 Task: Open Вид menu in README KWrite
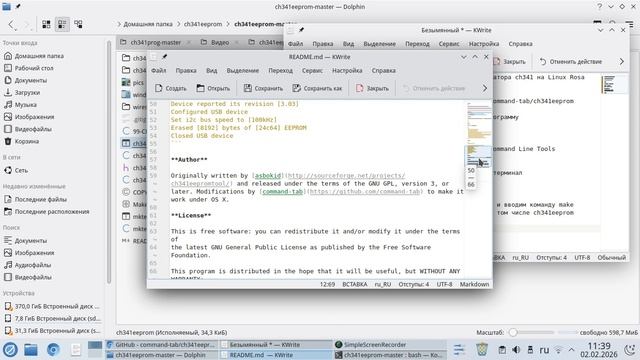pyautogui.click(x=211, y=71)
